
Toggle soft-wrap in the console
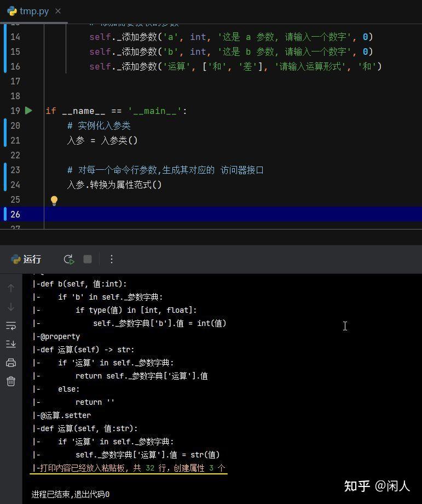tap(11, 325)
